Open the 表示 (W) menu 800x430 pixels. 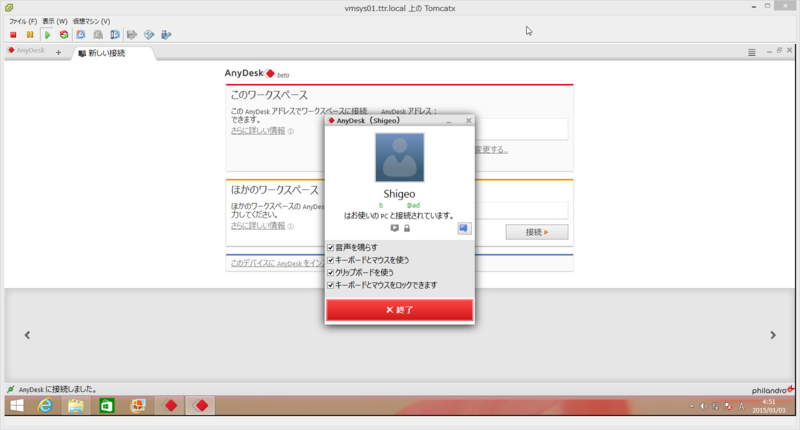coord(55,21)
